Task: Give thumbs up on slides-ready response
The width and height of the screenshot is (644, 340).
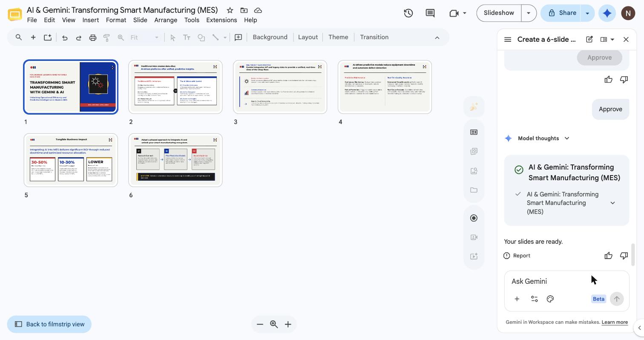Action: pos(608,256)
